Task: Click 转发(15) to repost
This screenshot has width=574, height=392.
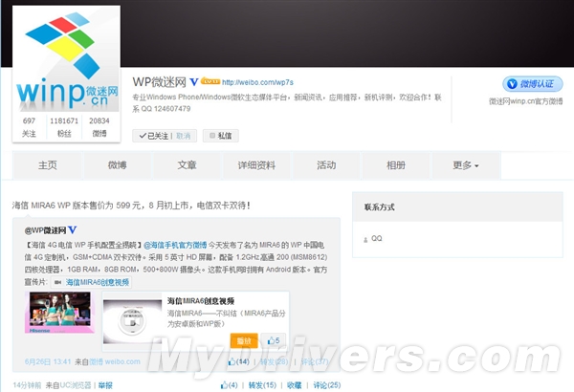Action: [x=262, y=385]
